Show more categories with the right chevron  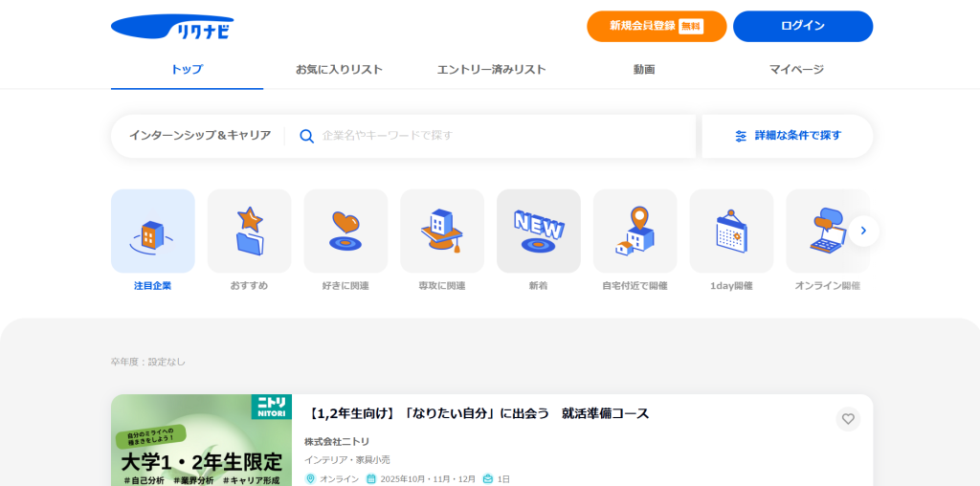864,232
